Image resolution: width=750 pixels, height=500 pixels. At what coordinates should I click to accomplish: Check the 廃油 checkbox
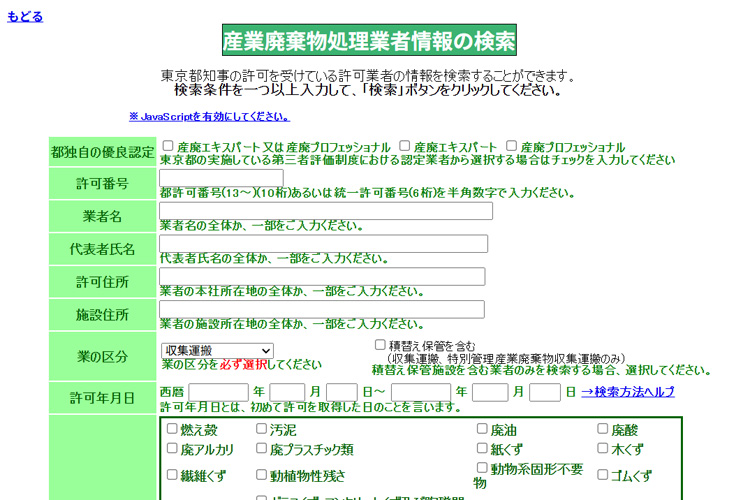[482, 429]
